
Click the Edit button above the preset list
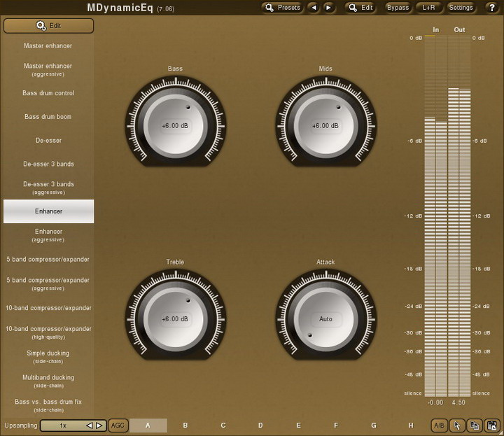(x=48, y=26)
